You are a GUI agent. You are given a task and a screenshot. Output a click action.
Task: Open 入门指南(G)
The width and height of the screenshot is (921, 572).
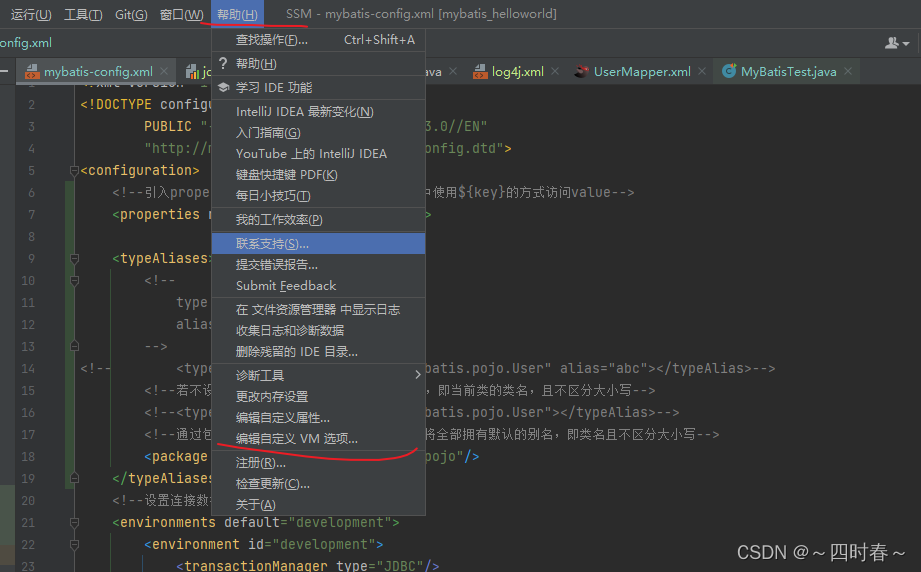coord(318,133)
